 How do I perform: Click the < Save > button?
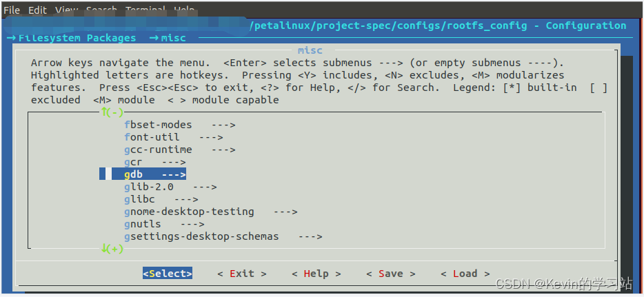click(x=390, y=274)
